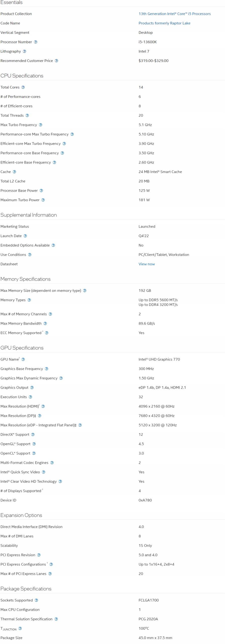225x644 pixels.
Task: Show ECC Memory Supported help icon
Action: (x=47, y=333)
